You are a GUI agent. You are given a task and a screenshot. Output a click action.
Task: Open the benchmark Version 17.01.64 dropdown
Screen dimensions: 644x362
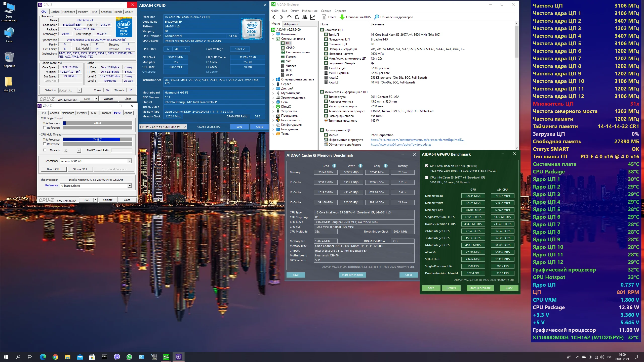click(x=130, y=161)
